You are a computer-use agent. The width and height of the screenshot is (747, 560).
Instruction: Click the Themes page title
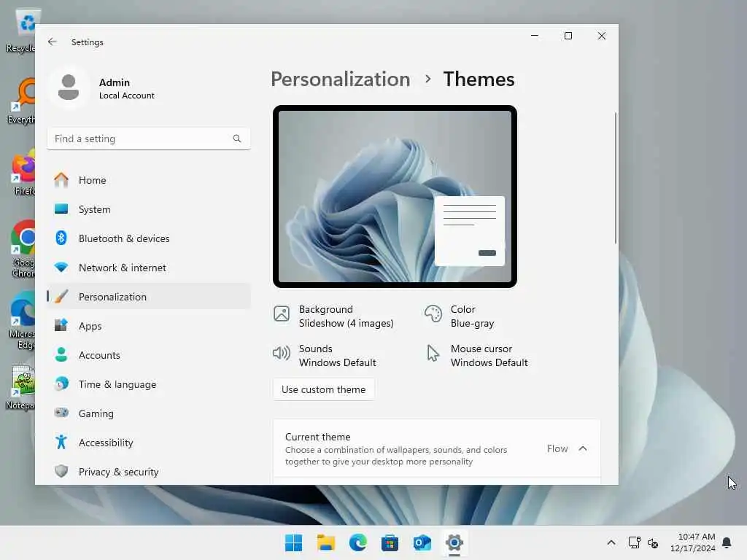[479, 79]
